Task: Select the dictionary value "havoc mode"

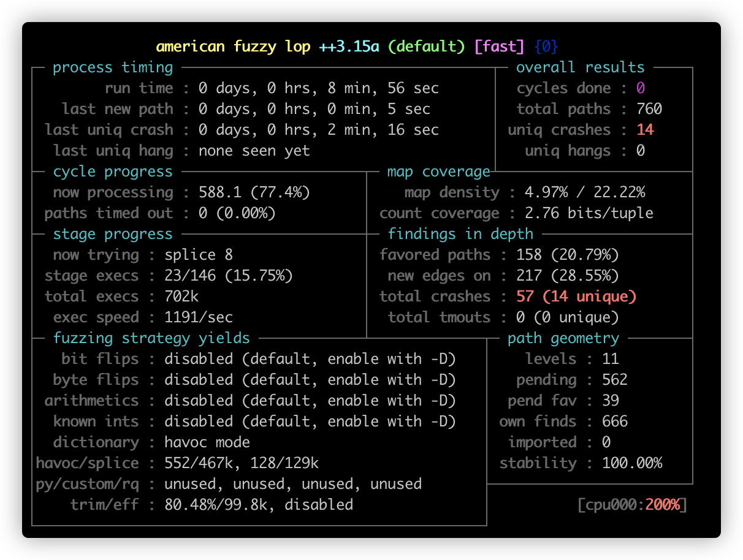Action: (207, 442)
